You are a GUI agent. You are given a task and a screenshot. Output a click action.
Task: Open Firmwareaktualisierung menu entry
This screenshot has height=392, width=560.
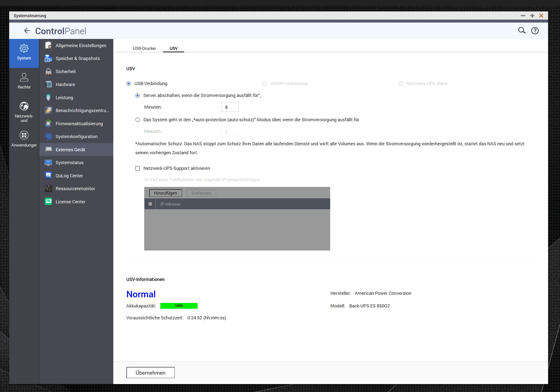coord(76,123)
